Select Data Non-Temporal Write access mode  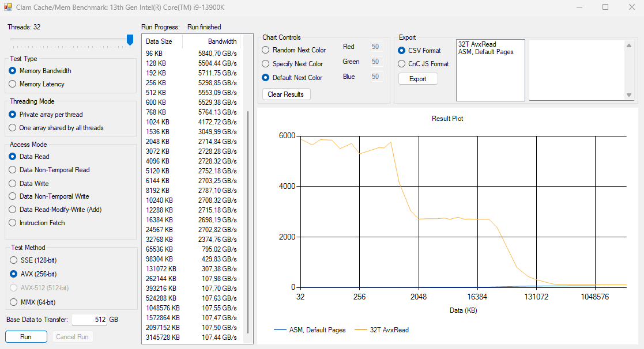point(49,196)
